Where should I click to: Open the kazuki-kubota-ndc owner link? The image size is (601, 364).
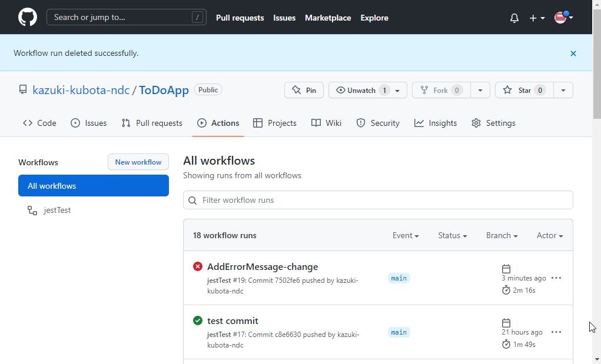[81, 90]
